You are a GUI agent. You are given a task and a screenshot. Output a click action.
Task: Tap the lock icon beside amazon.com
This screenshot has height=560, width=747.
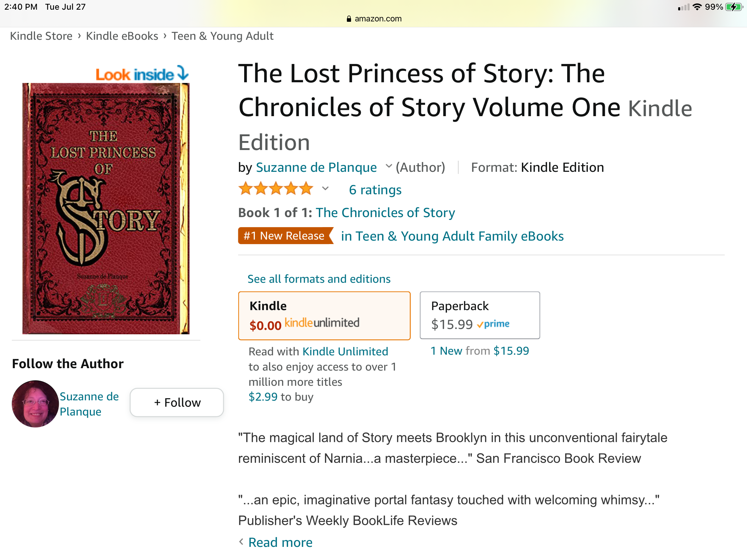click(x=349, y=19)
